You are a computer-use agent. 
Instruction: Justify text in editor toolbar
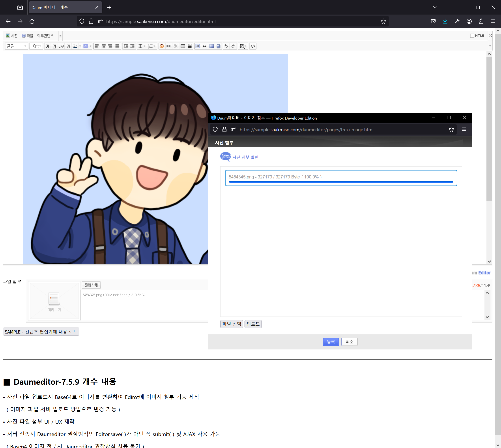pyautogui.click(x=117, y=46)
